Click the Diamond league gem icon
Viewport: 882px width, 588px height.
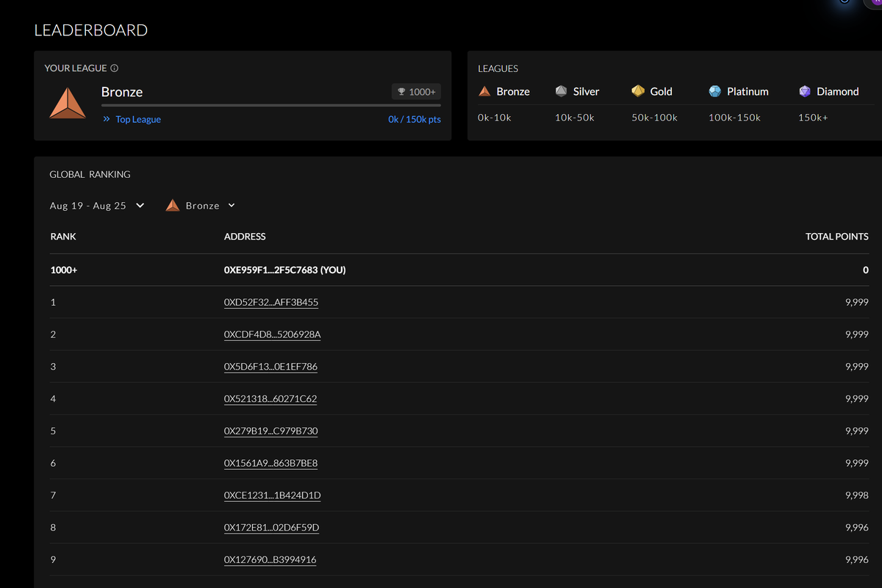(x=805, y=91)
